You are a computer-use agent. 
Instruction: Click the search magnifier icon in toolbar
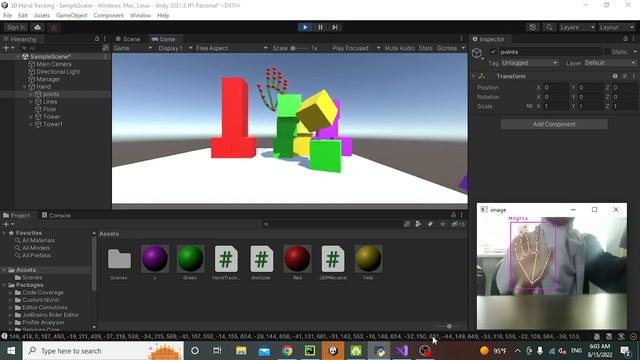click(549, 27)
